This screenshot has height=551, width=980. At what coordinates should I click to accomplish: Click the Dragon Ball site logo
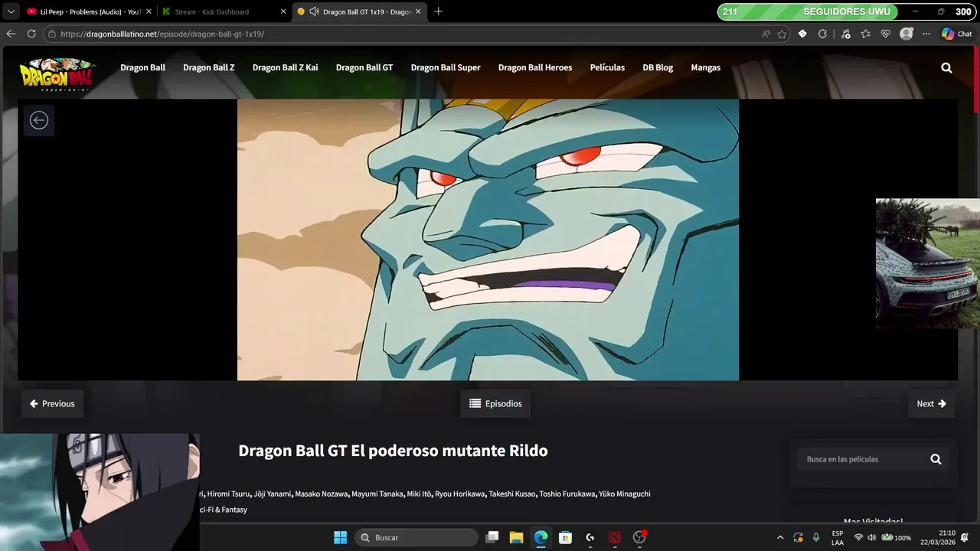[57, 74]
